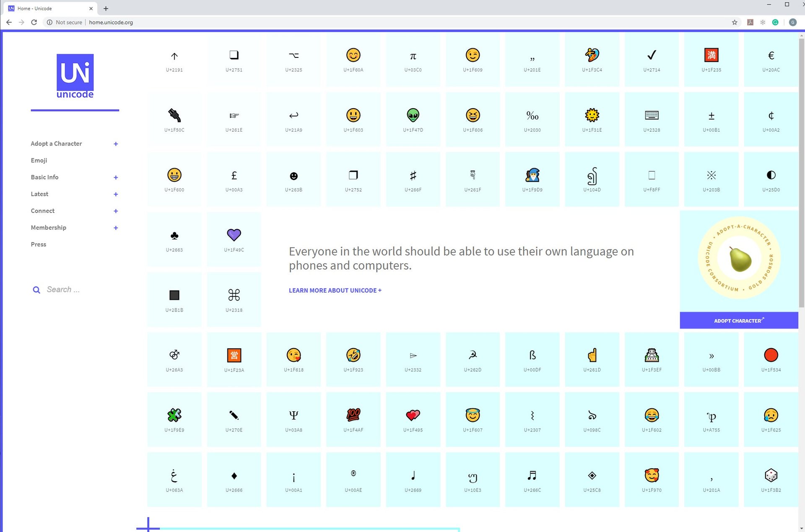Select the alien emoji U+1F47D tile
805x532 pixels.
coord(413,119)
